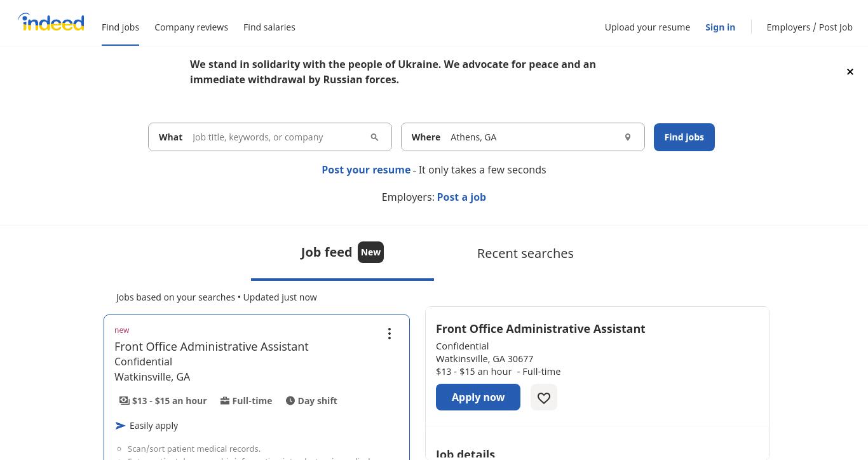
Task: Click the Post your resume link
Action: [366, 170]
